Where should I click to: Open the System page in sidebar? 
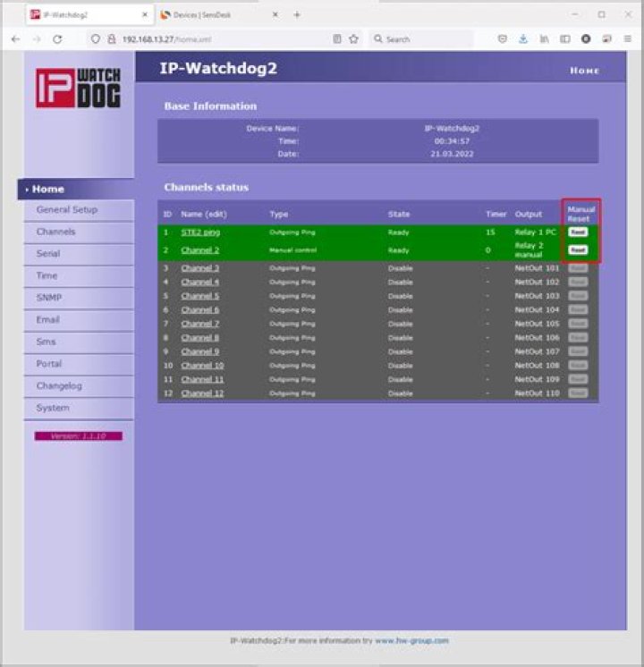(80, 409)
